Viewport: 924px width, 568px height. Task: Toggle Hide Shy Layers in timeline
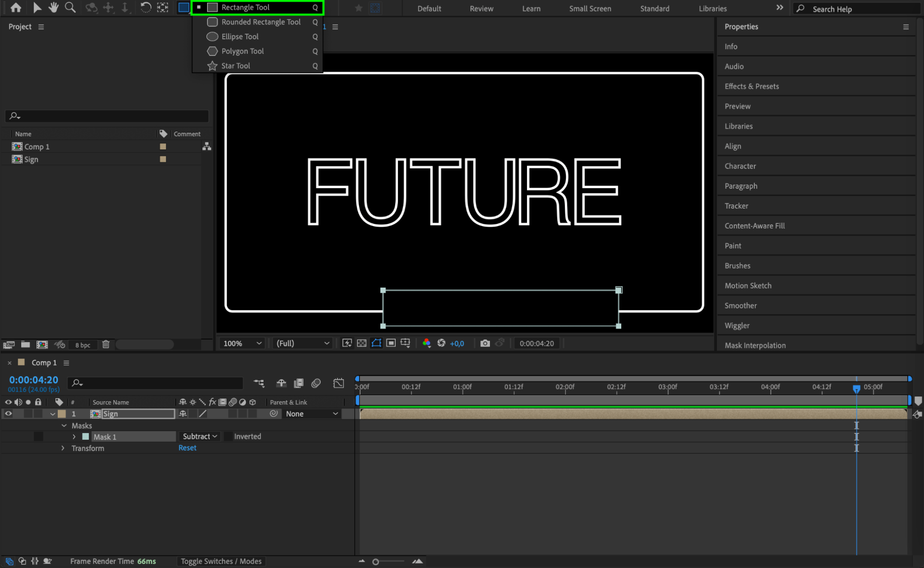281,383
